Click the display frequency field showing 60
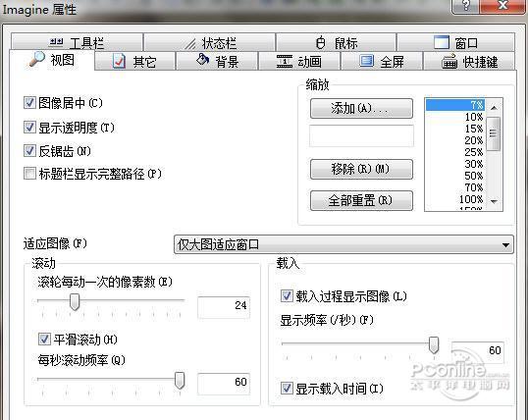Viewport: 528px width, 420px height. [478, 351]
